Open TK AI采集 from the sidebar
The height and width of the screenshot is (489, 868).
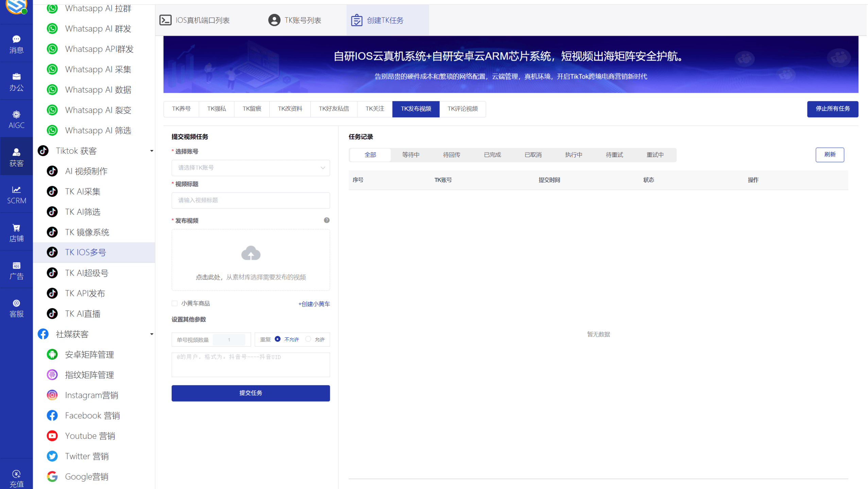[83, 191]
